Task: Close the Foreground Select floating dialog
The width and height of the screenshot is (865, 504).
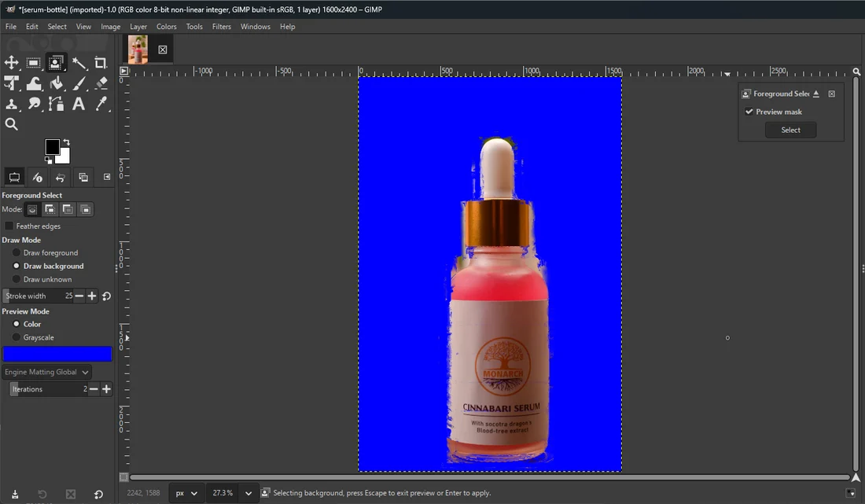Action: click(x=831, y=94)
